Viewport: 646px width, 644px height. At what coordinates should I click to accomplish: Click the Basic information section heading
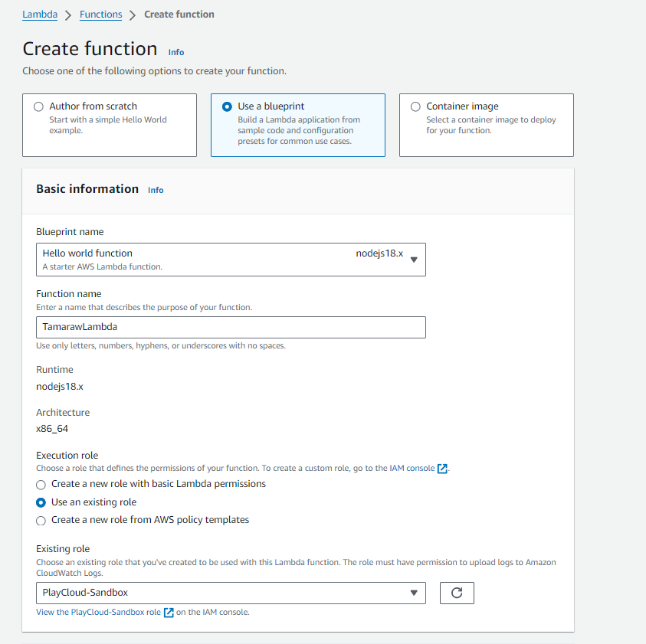pyautogui.click(x=87, y=189)
